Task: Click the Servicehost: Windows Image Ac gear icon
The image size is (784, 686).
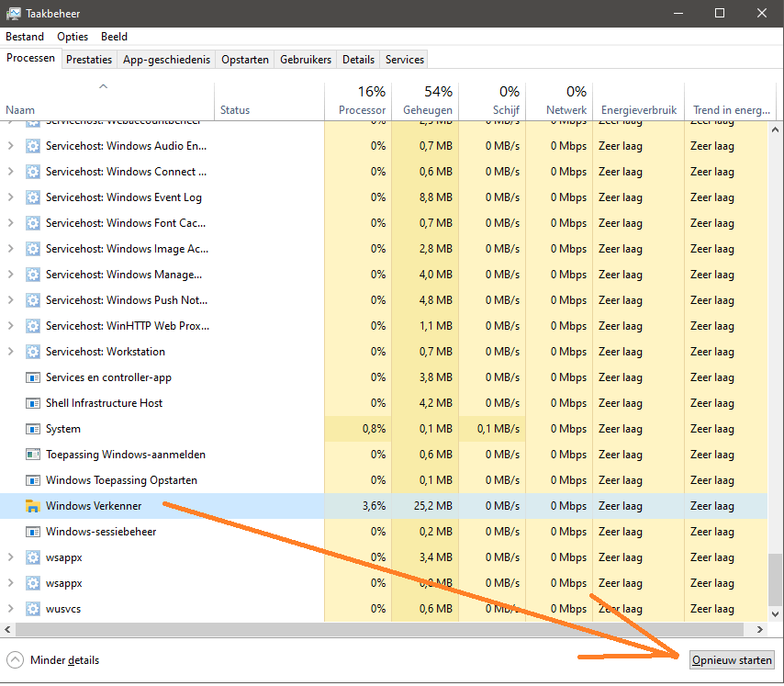Action: click(x=32, y=249)
